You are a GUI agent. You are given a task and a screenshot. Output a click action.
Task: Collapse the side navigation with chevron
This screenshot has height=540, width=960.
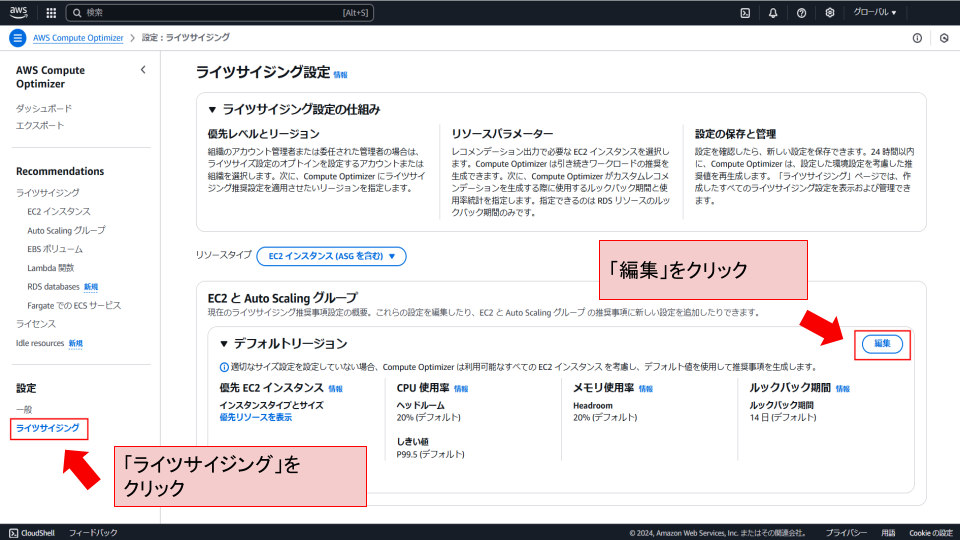(143, 70)
